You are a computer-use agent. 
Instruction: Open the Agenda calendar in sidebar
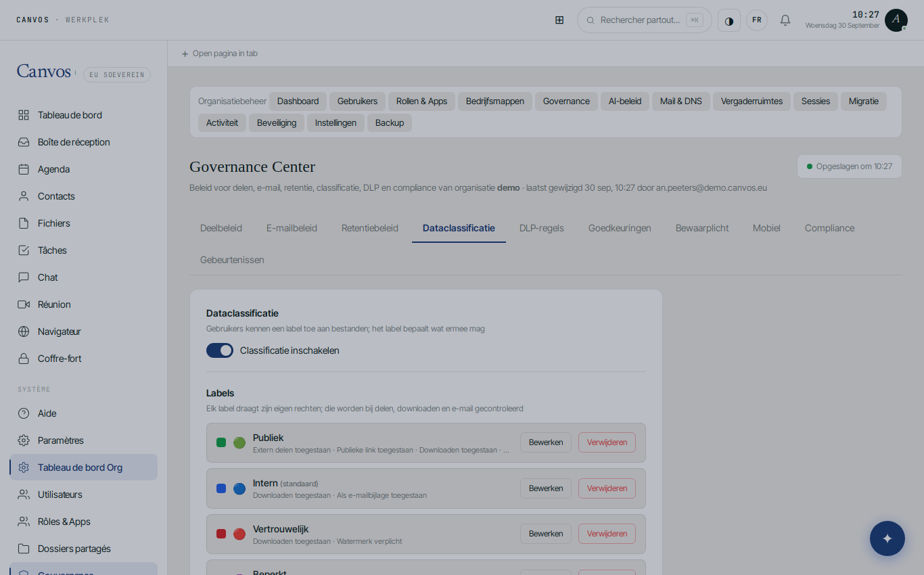pos(83,169)
